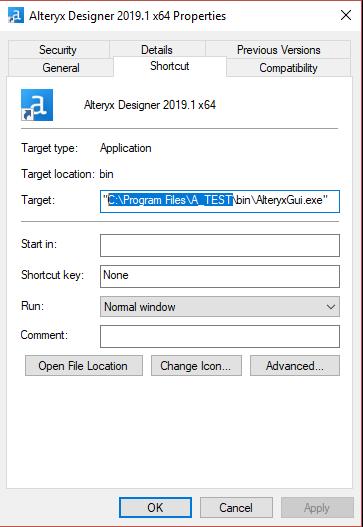Image resolution: width=363 pixels, height=527 pixels.
Task: Click the "Run:" label
Action: 32,306
